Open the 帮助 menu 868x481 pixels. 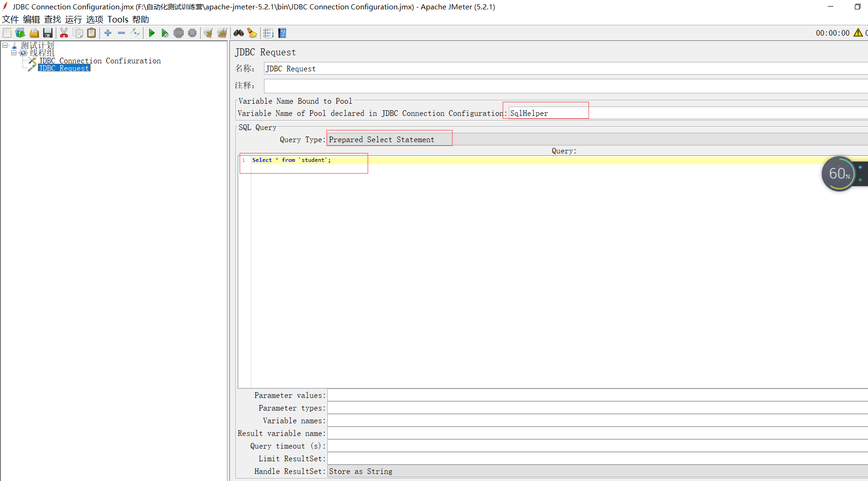pyautogui.click(x=141, y=19)
